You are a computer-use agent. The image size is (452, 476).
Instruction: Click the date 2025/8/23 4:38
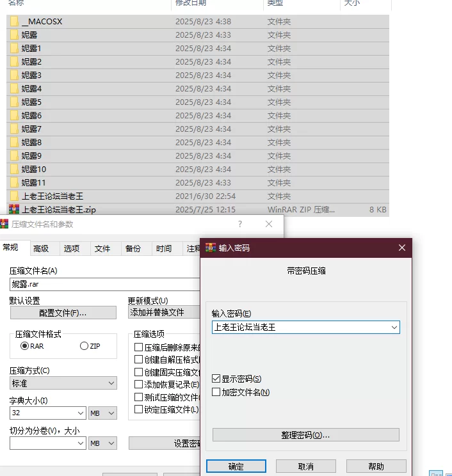tap(203, 22)
